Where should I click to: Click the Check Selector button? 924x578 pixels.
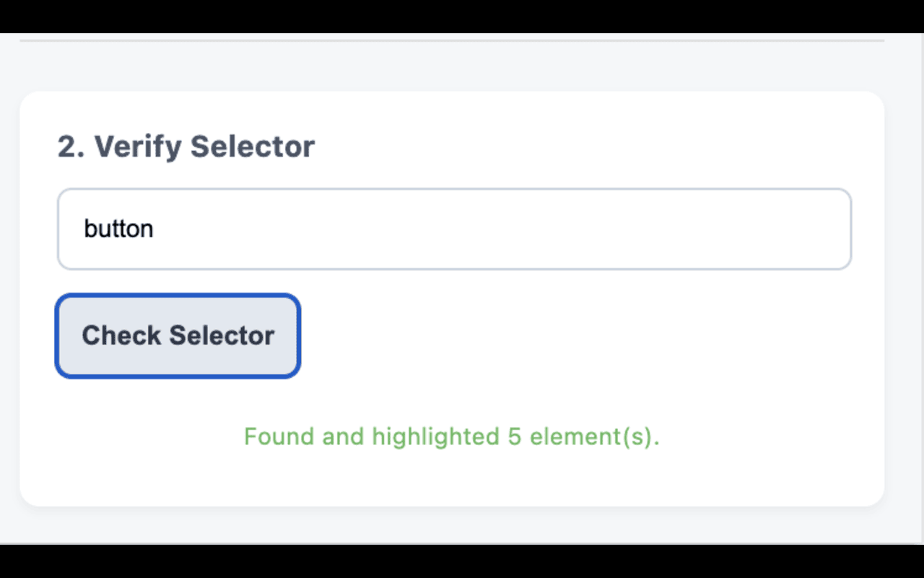(x=178, y=336)
